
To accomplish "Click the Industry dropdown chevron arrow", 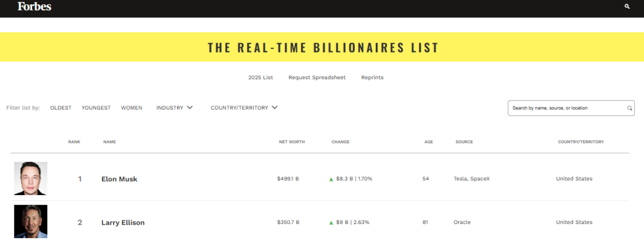I will pyautogui.click(x=189, y=107).
